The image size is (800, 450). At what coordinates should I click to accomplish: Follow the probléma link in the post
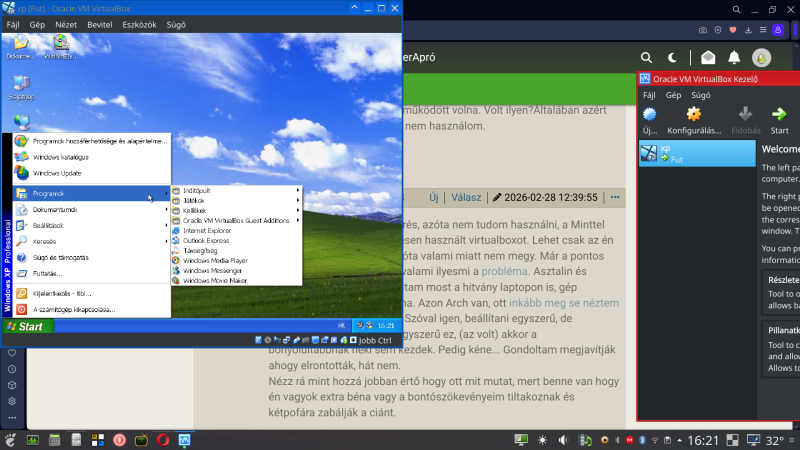pyautogui.click(x=504, y=271)
